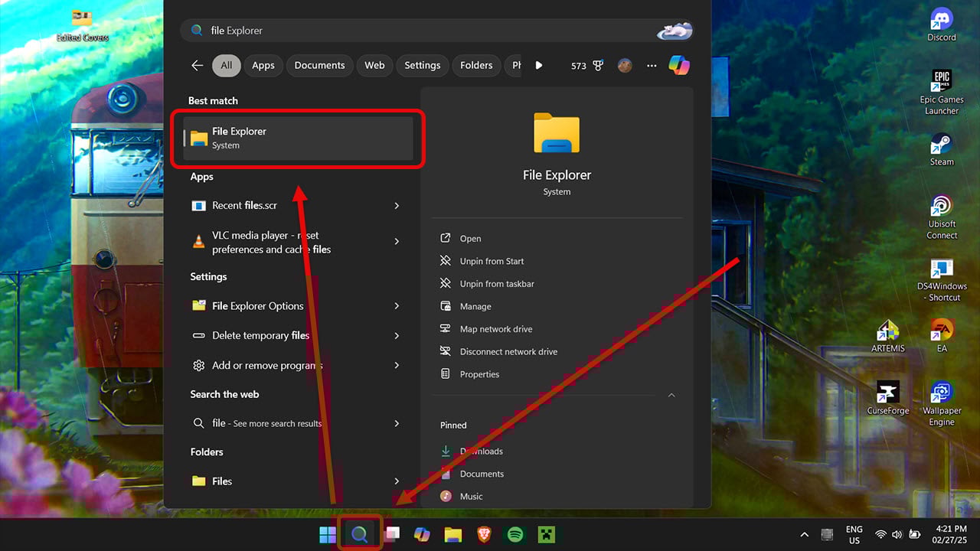Image resolution: width=980 pixels, height=551 pixels.
Task: Open the File Explorer best match result
Action: click(299, 139)
